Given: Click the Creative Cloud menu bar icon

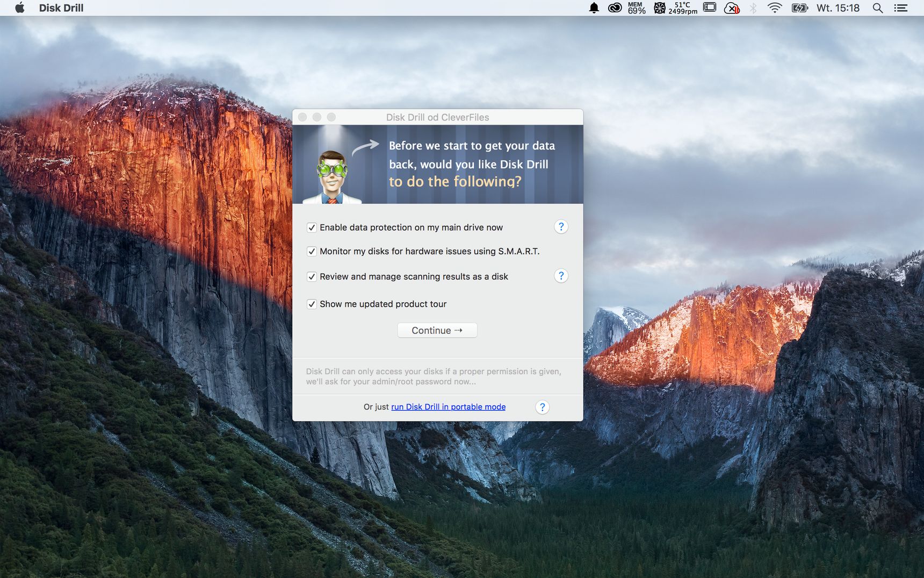Looking at the screenshot, I should coord(615,8).
